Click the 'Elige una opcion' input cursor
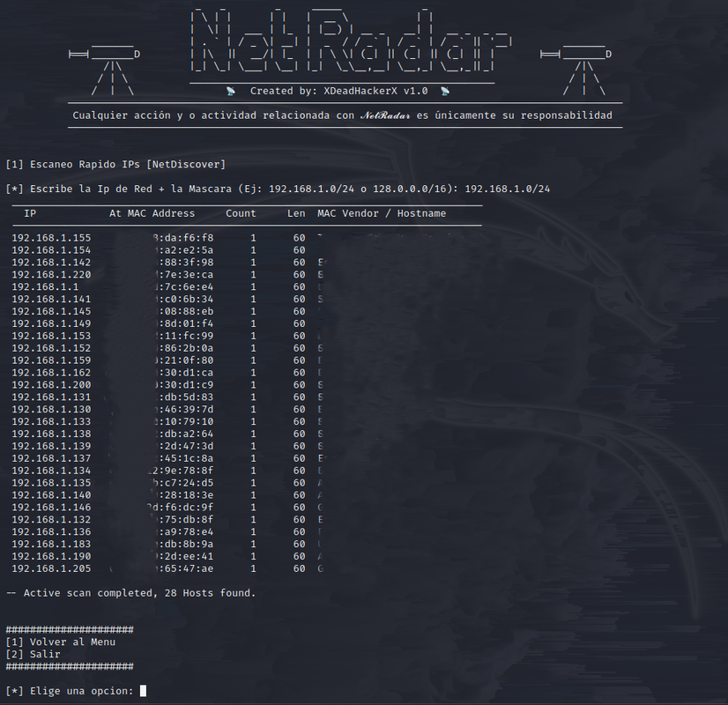728x705 pixels. click(143, 691)
